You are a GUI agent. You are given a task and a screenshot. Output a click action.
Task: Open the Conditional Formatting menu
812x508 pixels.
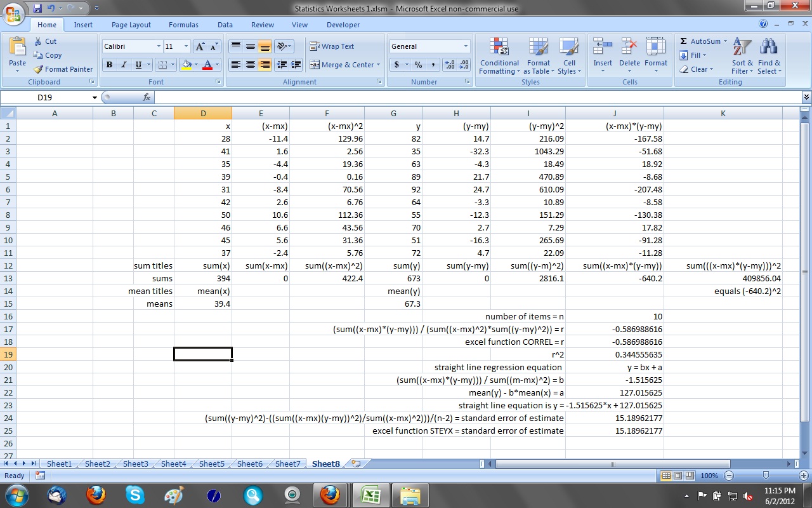499,56
